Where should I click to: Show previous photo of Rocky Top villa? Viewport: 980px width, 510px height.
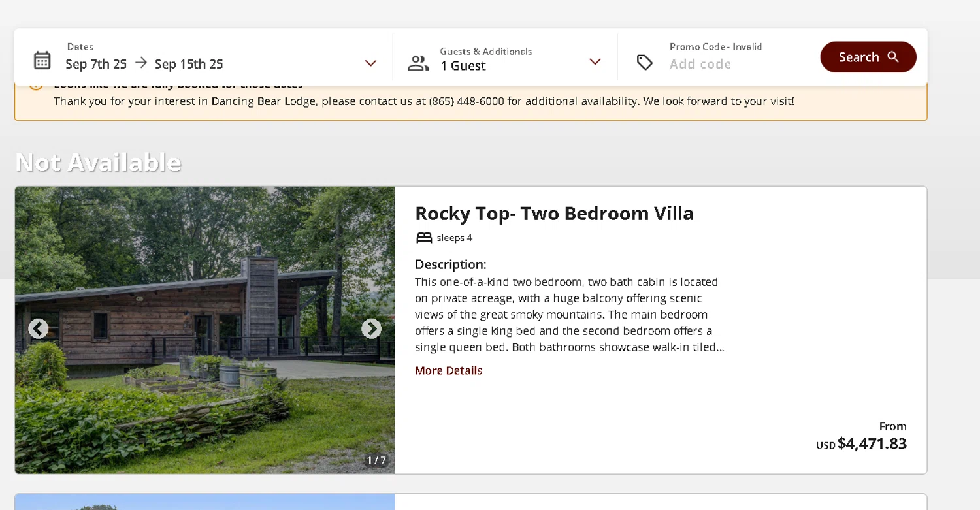(39, 328)
